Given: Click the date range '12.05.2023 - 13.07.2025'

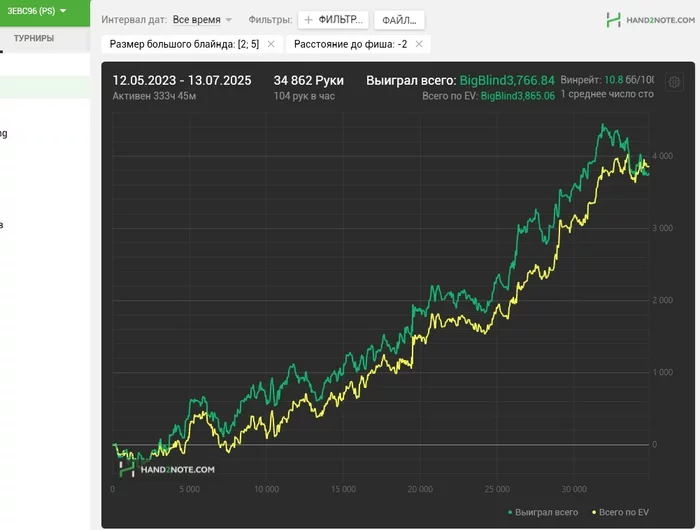Looking at the screenshot, I should (182, 80).
